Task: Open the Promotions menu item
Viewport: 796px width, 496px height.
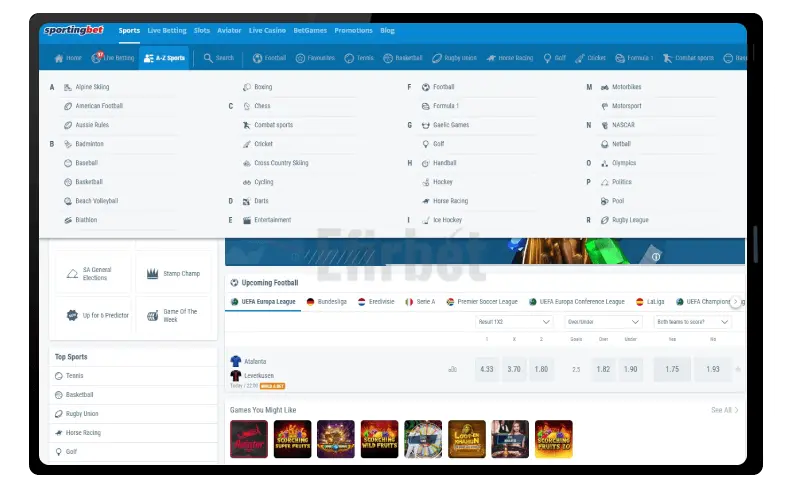Action: (x=353, y=30)
